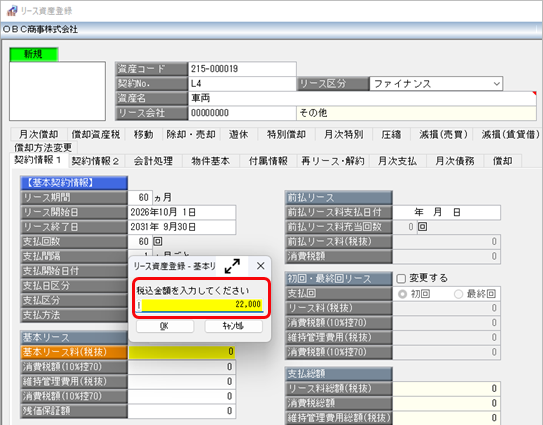The image size is (543, 425).
Task: Open the 会計処理 tab
Action: (x=153, y=161)
